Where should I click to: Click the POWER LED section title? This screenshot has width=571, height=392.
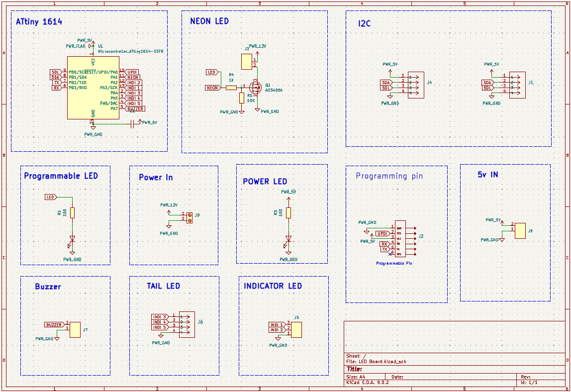[x=265, y=182]
